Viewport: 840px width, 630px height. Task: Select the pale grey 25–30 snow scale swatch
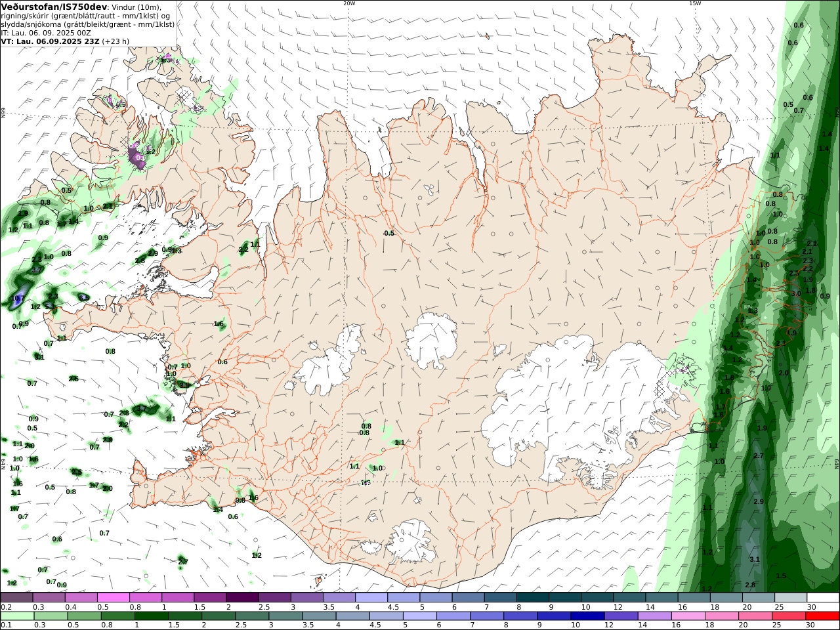coord(791,598)
